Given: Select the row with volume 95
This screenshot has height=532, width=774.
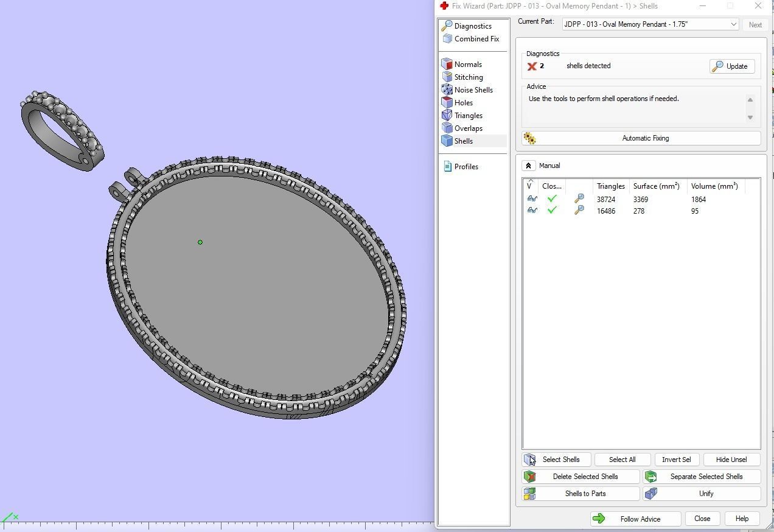Looking at the screenshot, I should click(x=641, y=211).
